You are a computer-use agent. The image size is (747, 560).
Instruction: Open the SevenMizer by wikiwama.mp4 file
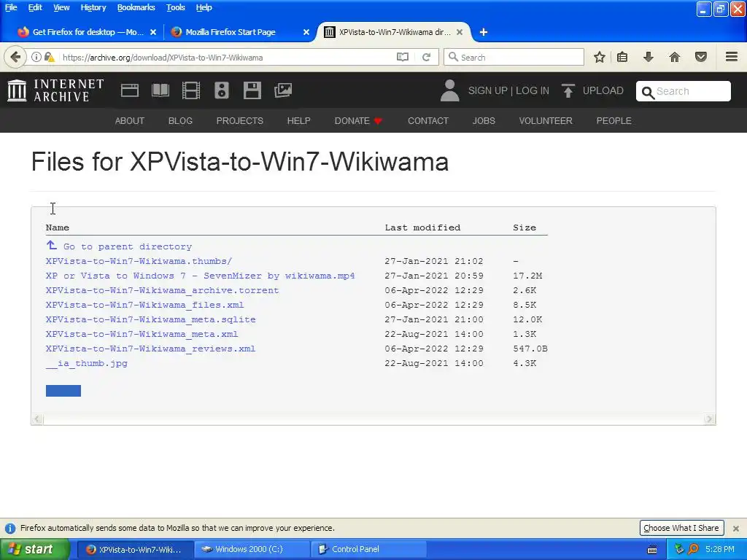click(x=200, y=276)
